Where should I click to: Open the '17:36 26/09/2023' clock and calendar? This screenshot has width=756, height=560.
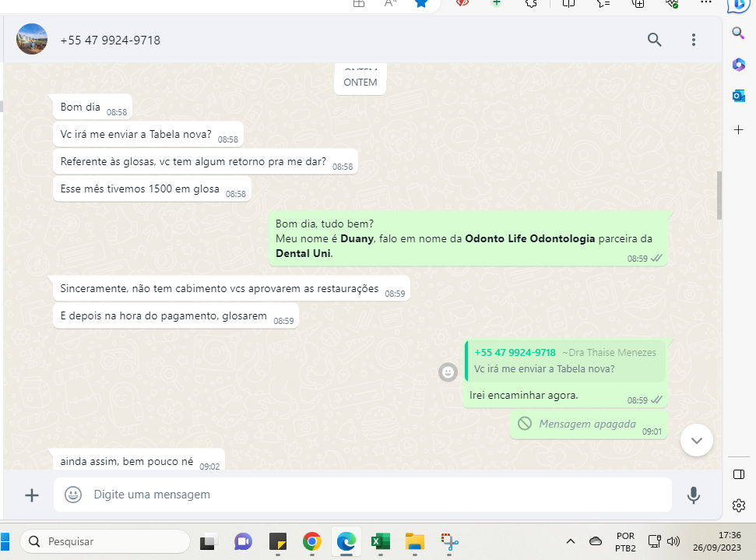717,541
